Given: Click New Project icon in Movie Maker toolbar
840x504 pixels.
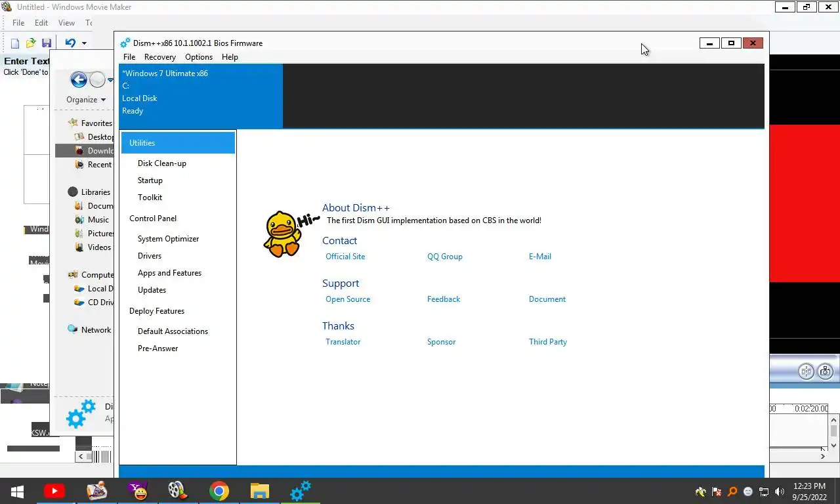Looking at the screenshot, I should point(15,43).
